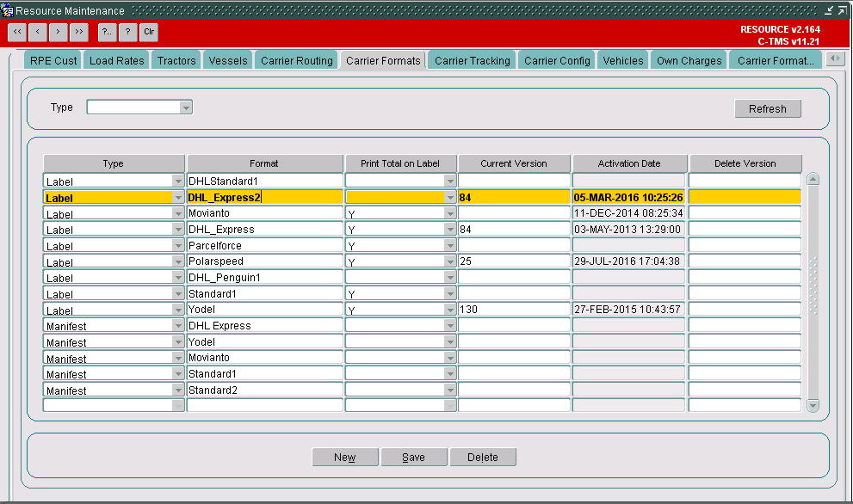The height and width of the screenshot is (504, 853).
Task: Open Print Total dropdown for Polarspeed row
Action: (450, 261)
